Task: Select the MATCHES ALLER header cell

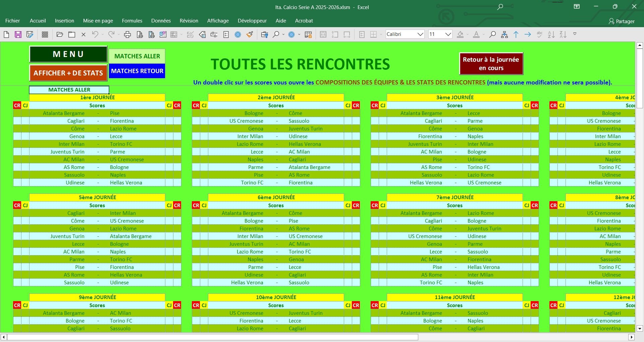Action: tap(69, 90)
